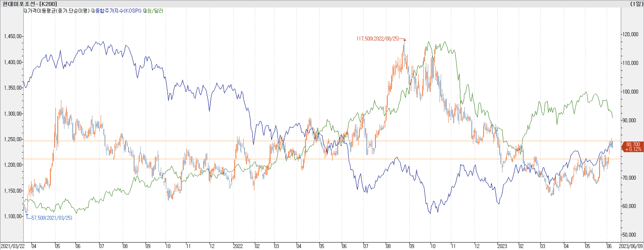Click the 2023 year label on time axis
This screenshot has height=250, width=644.
click(x=502, y=246)
